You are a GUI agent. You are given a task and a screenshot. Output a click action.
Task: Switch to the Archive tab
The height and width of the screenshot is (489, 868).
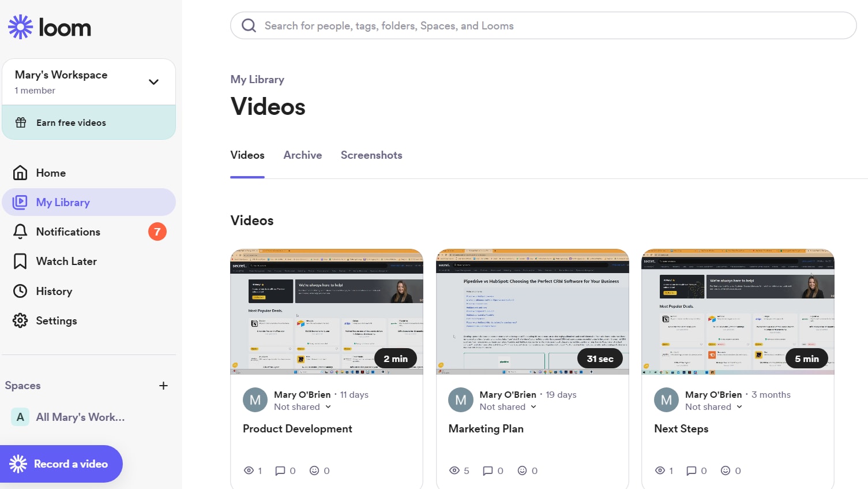(303, 155)
